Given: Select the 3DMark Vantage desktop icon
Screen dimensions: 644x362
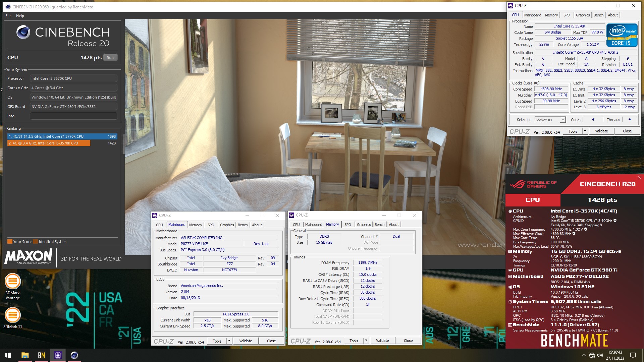Looking at the screenshot, I should click(13, 287).
